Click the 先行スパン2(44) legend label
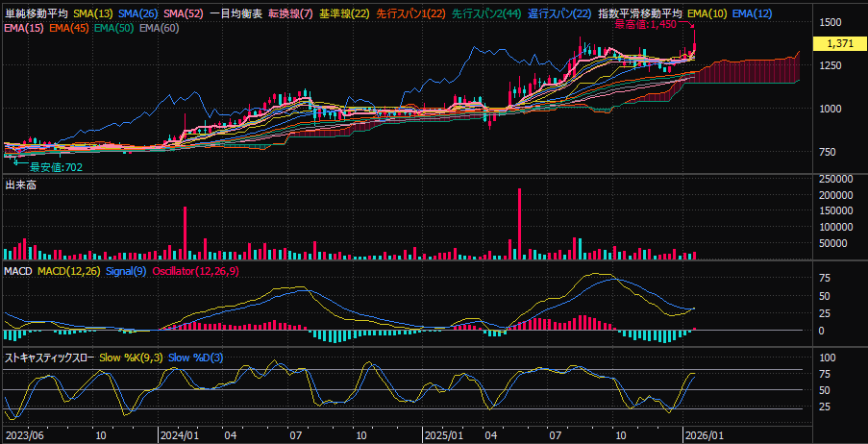868x444 pixels. (485, 14)
